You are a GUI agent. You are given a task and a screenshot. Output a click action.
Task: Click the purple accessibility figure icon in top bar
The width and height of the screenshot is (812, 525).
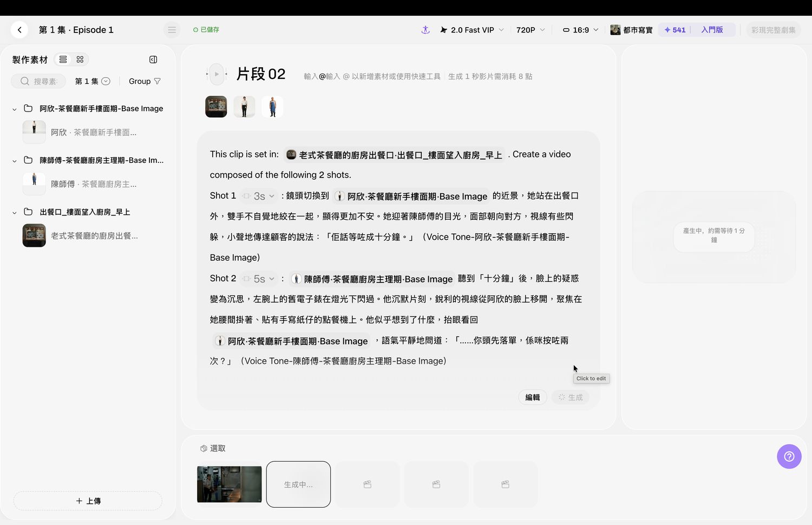click(425, 30)
